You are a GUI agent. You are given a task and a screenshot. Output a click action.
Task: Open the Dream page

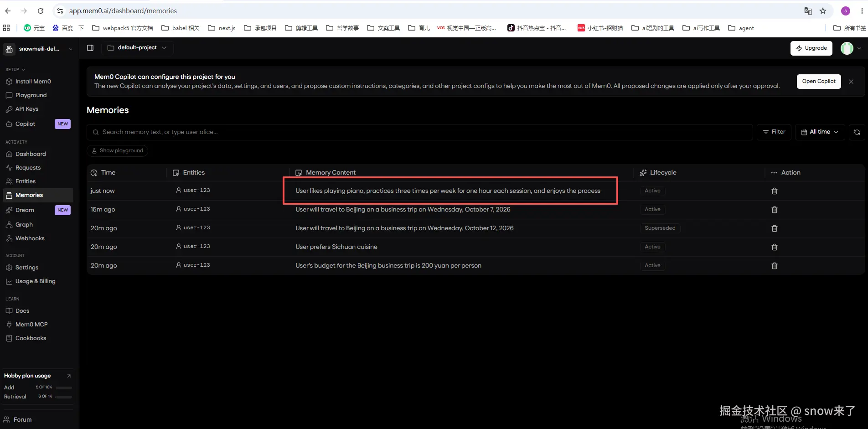tap(38, 210)
